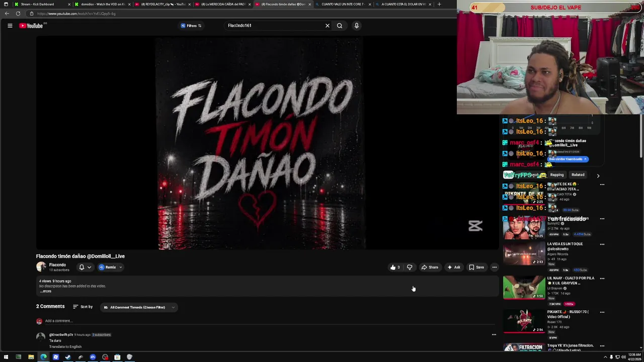Open menu for PIKANTE RUSSO170 video
This screenshot has height=362, width=644.
click(x=602, y=312)
